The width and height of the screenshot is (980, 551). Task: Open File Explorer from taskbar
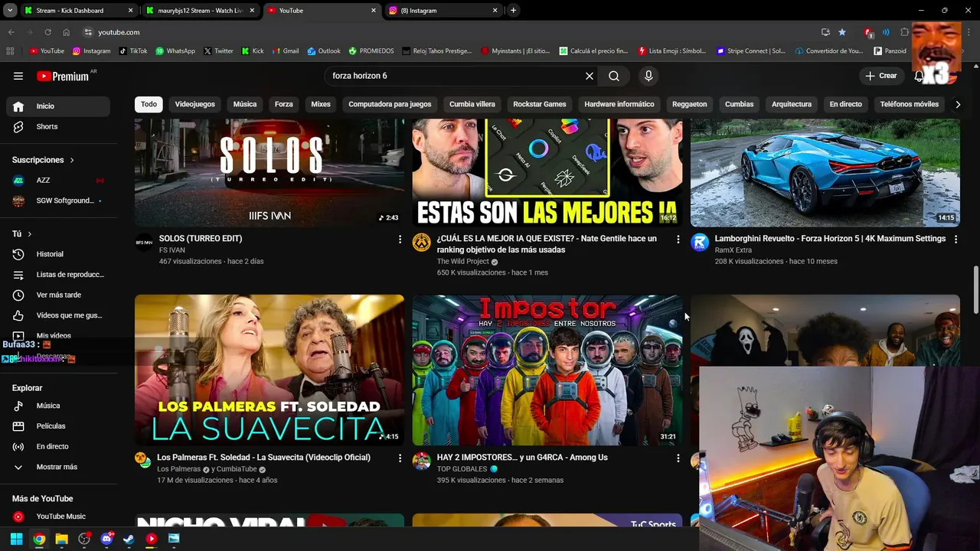click(x=61, y=539)
